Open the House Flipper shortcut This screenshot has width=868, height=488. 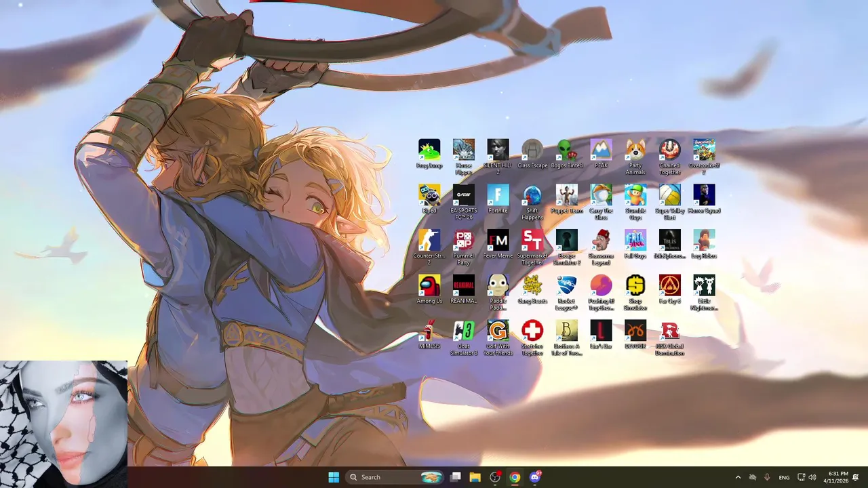coord(464,157)
